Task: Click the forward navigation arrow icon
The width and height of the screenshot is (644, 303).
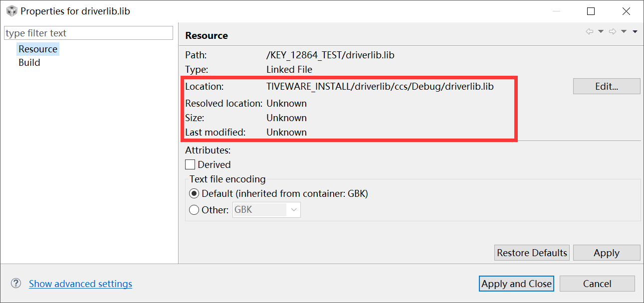Action: tap(612, 31)
